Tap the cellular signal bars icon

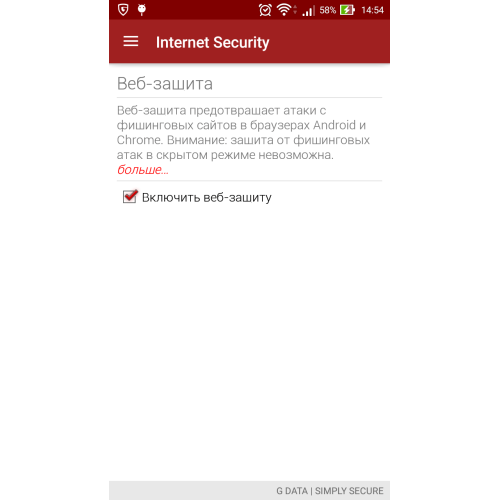308,11
